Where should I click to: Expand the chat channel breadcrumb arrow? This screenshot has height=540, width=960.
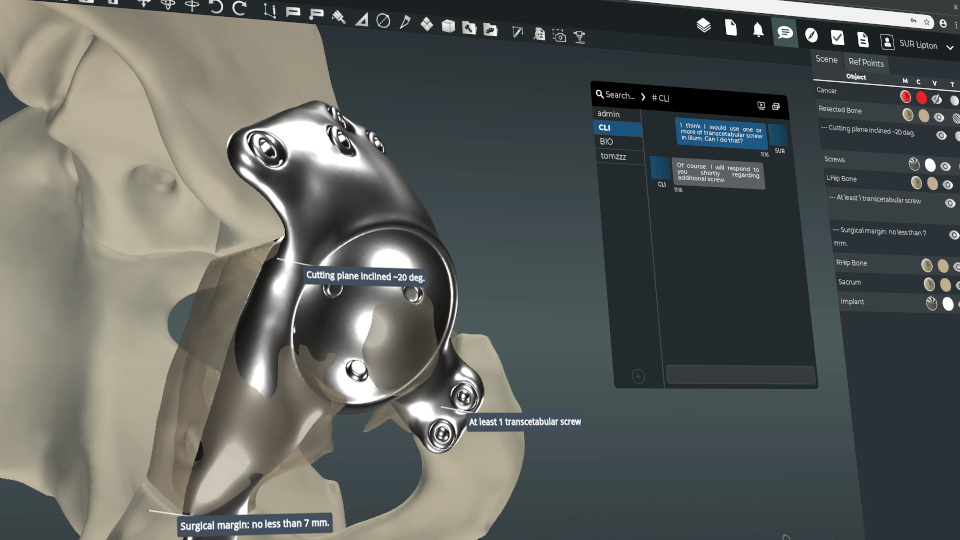643,96
